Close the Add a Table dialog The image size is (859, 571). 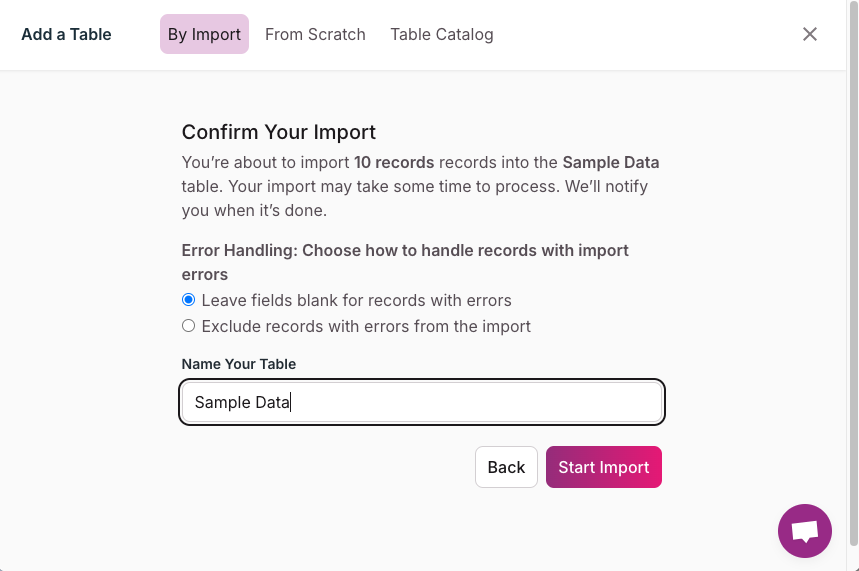(810, 34)
